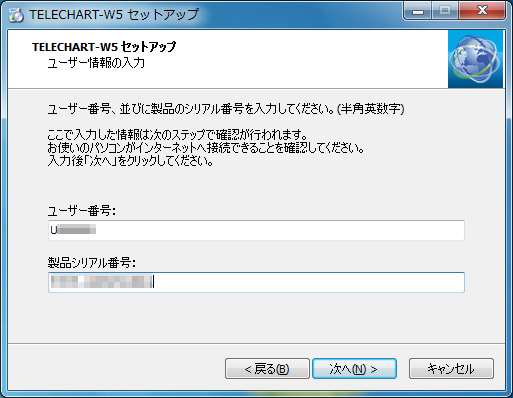Cancel setup with the キャンセル button

click(x=451, y=369)
